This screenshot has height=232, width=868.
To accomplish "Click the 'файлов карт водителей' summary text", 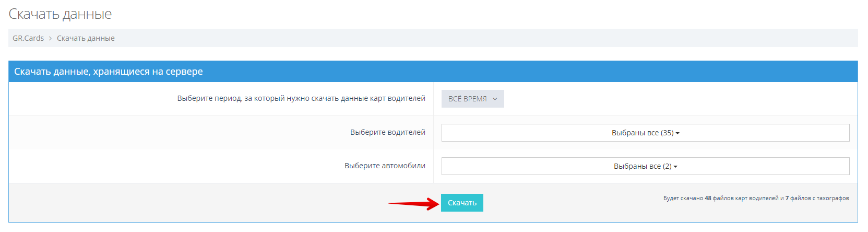I will click(x=745, y=198).
